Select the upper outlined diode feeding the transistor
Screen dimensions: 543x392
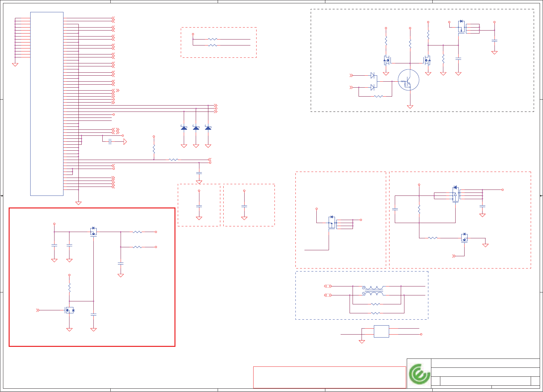point(373,75)
